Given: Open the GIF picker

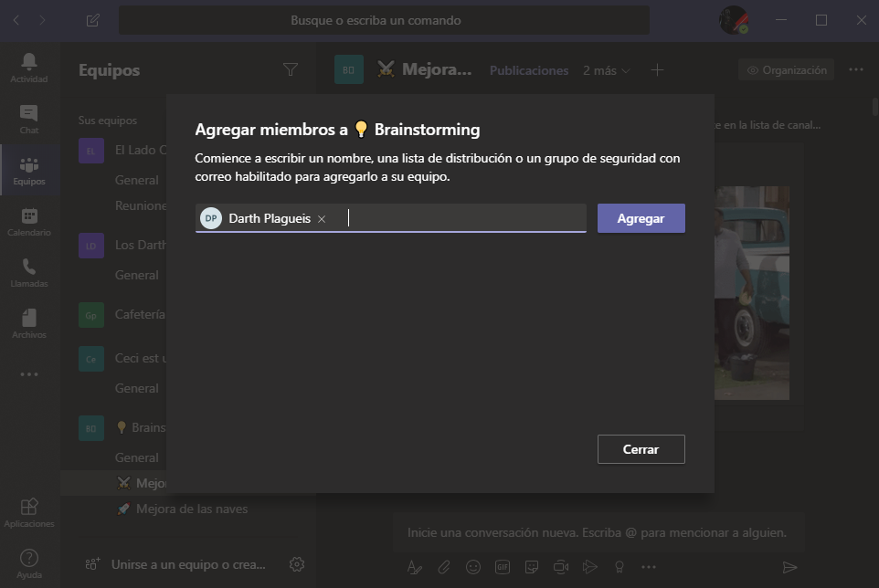Looking at the screenshot, I should (502, 566).
